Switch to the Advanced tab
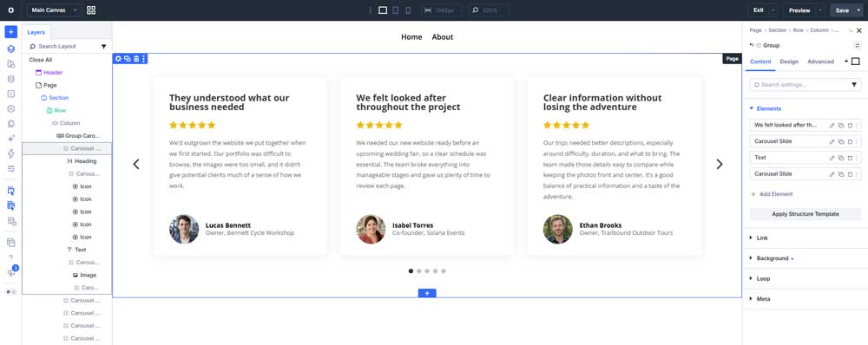 820,62
